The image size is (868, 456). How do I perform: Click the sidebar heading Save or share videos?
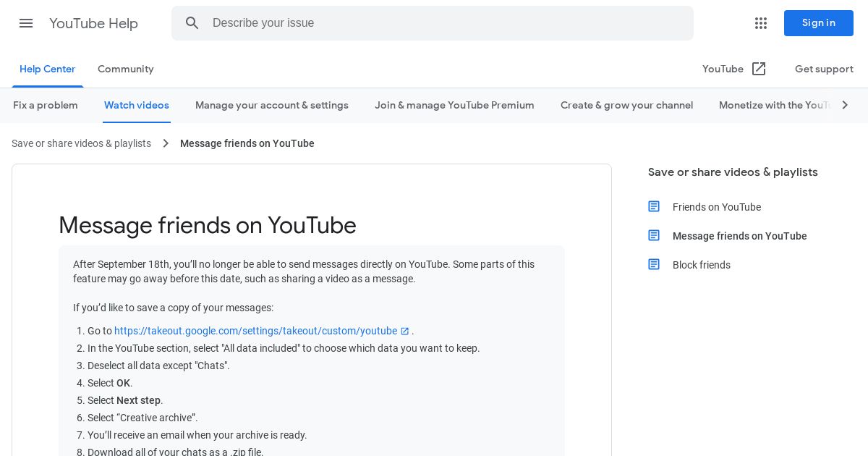[733, 172]
